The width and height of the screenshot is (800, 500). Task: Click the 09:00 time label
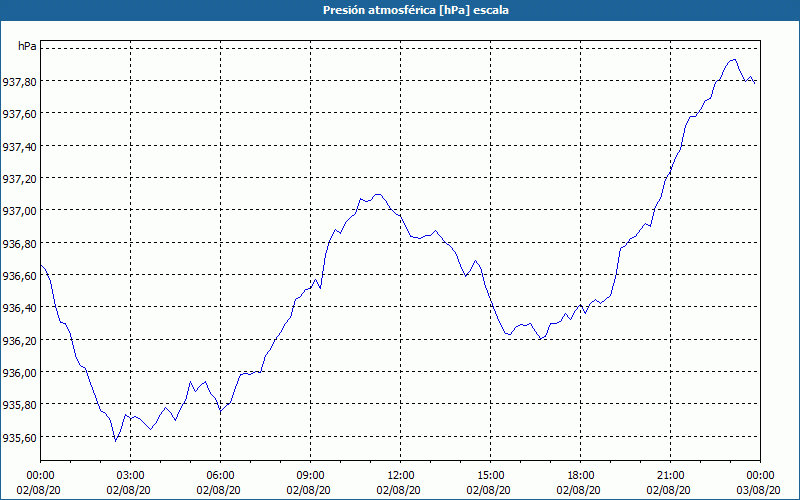pos(310,475)
